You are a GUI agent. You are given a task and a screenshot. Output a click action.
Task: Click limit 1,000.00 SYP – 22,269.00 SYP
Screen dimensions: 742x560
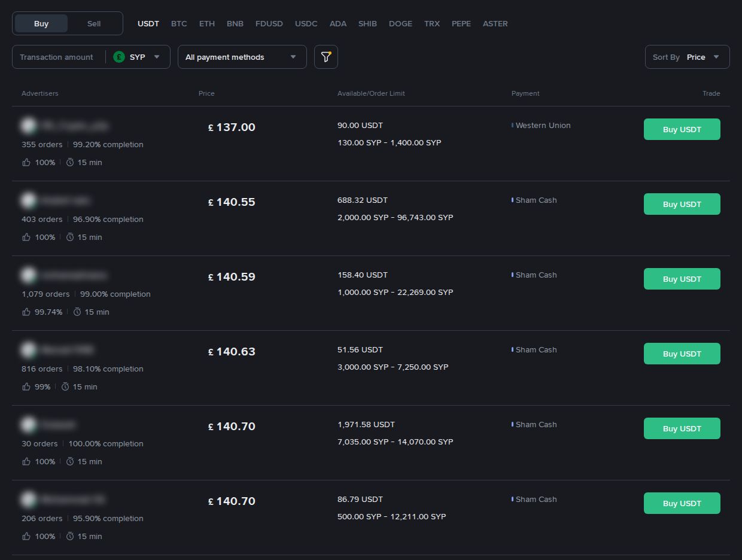click(395, 292)
